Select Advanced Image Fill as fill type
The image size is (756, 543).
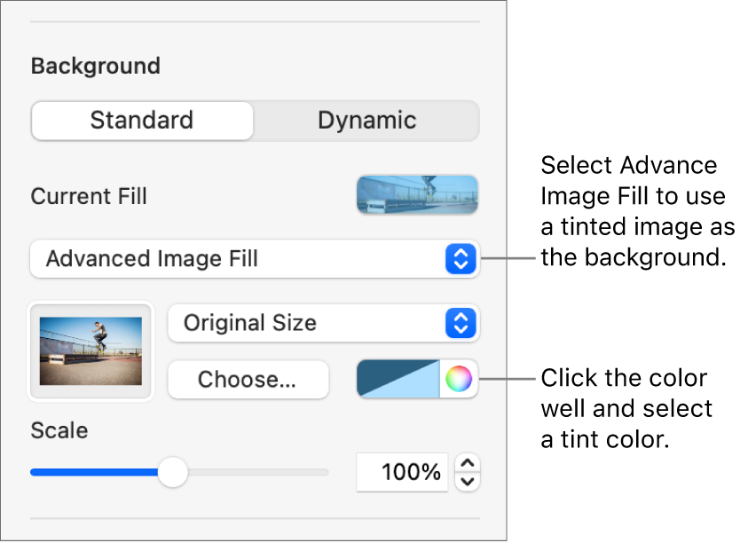[255, 259]
